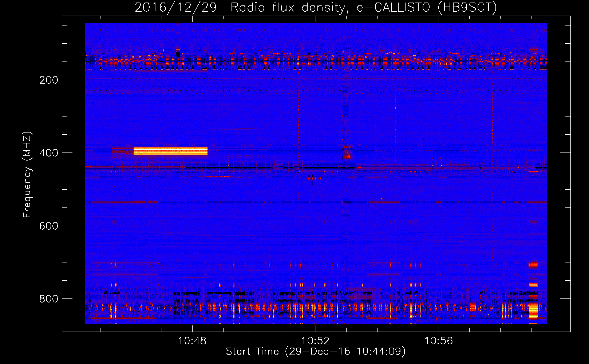Click the 10:56 time tick label
This screenshot has height=364, width=589.
[439, 341]
